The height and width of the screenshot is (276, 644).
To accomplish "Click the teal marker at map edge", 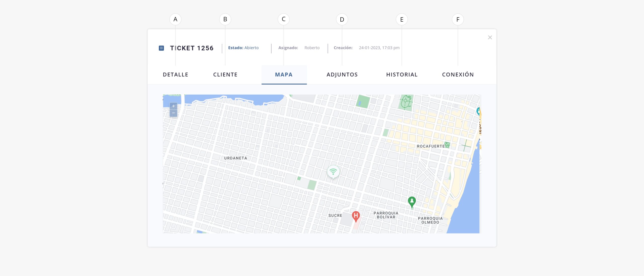I will click(478, 111).
